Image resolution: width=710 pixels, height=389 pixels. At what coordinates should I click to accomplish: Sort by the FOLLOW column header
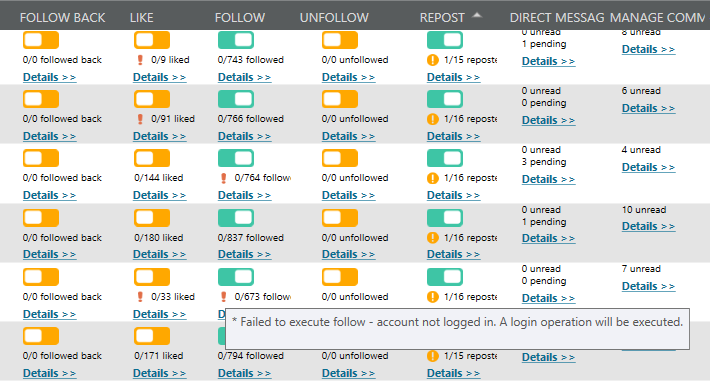(240, 18)
